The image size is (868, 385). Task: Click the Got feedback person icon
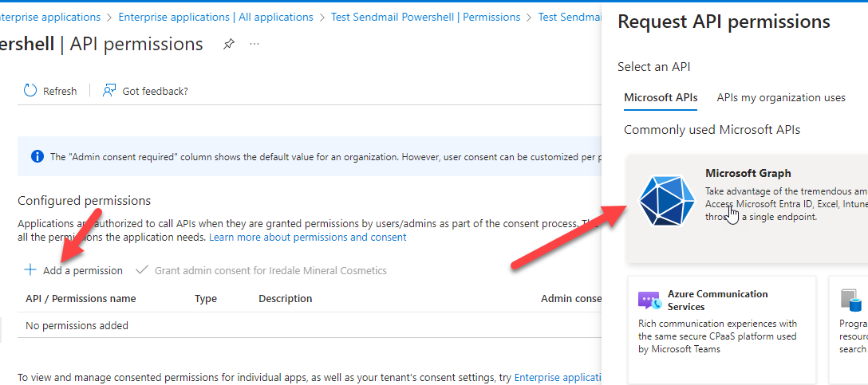click(x=109, y=91)
